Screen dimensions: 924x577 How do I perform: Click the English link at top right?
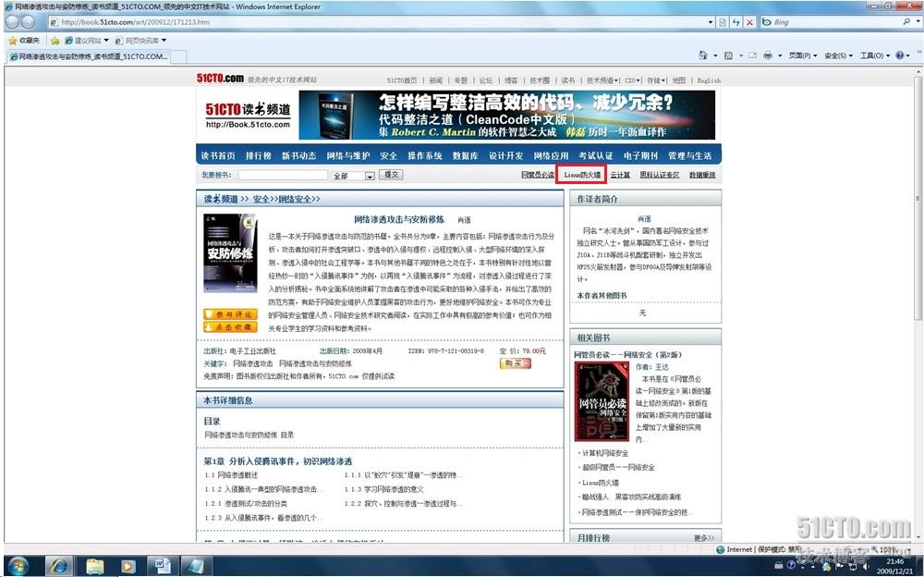point(709,80)
